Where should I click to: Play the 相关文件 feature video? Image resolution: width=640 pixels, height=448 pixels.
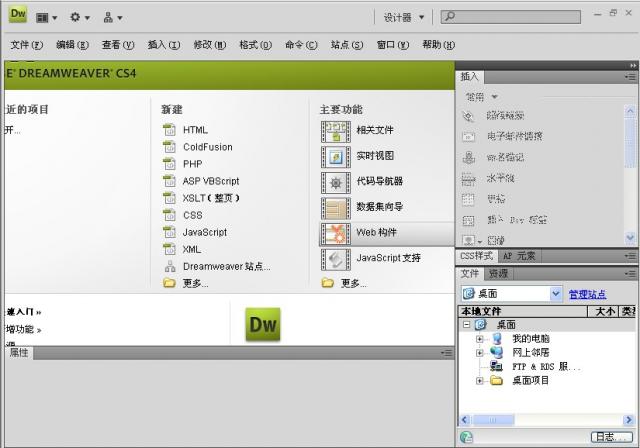click(336, 131)
